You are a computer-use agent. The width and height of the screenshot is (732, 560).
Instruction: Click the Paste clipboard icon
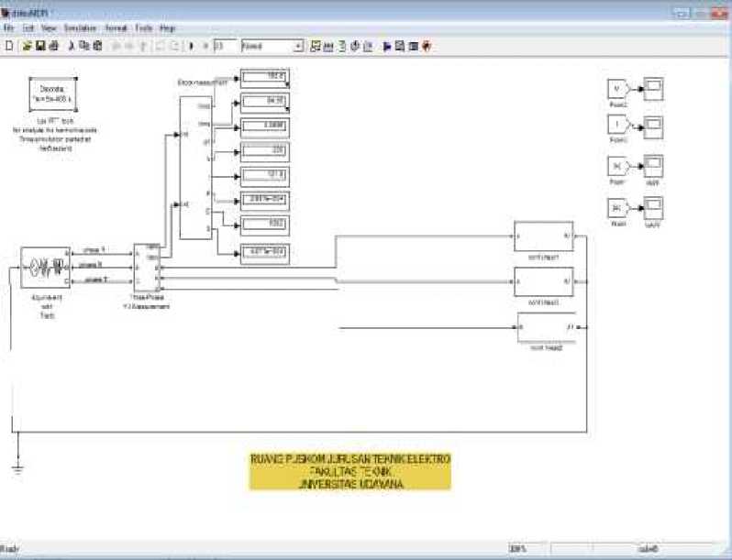(97, 46)
